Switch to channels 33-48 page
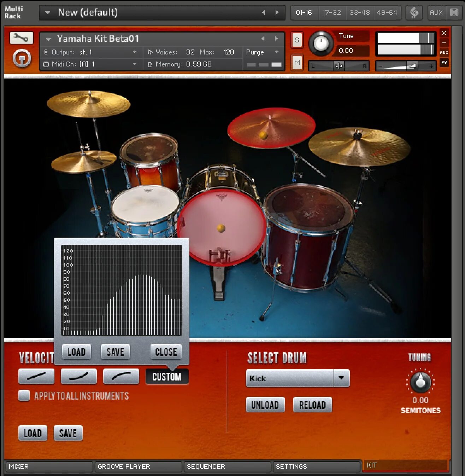 [359, 12]
